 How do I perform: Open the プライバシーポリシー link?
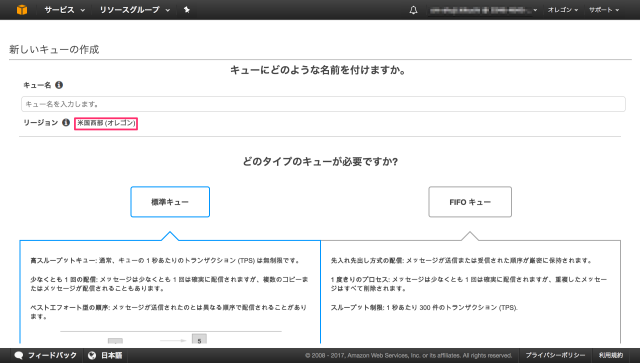point(555,355)
